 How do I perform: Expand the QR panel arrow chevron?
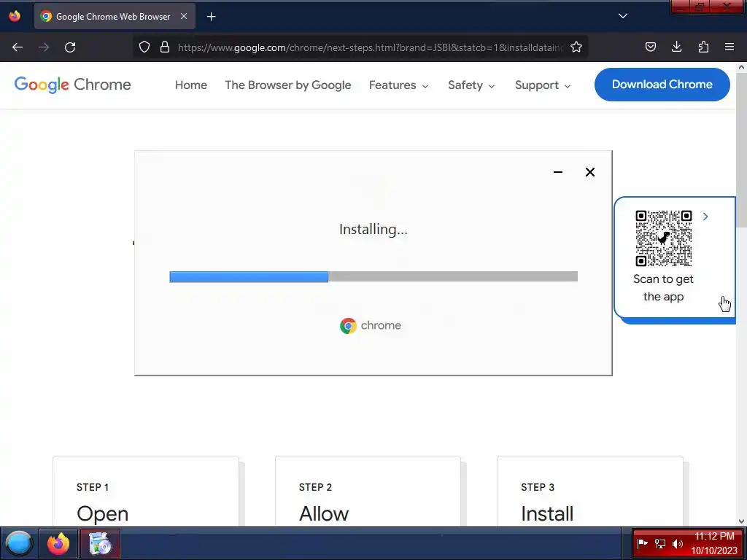pos(705,217)
